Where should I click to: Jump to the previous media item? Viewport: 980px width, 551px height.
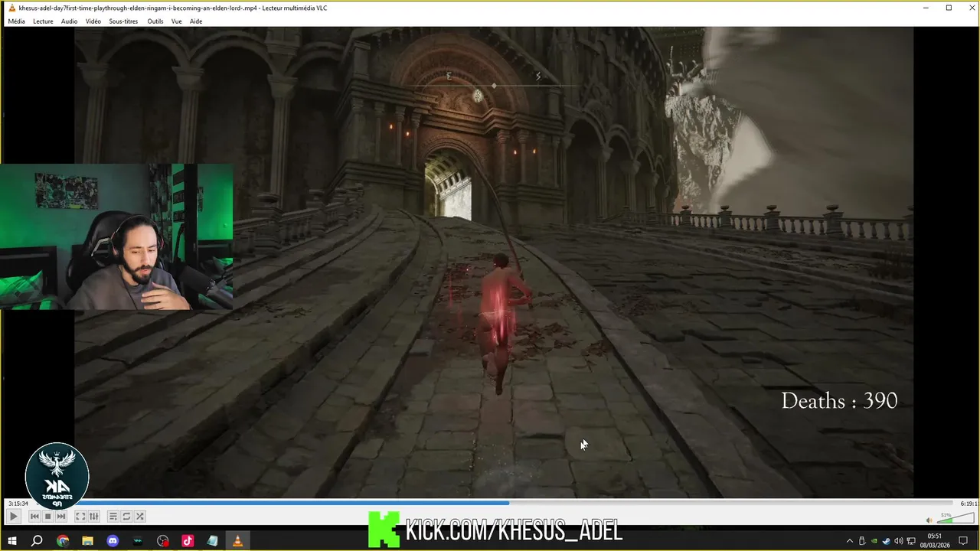click(x=34, y=517)
